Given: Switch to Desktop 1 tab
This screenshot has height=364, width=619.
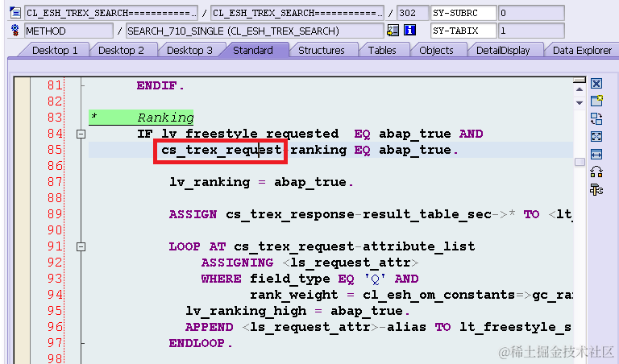Looking at the screenshot, I should pos(55,51).
